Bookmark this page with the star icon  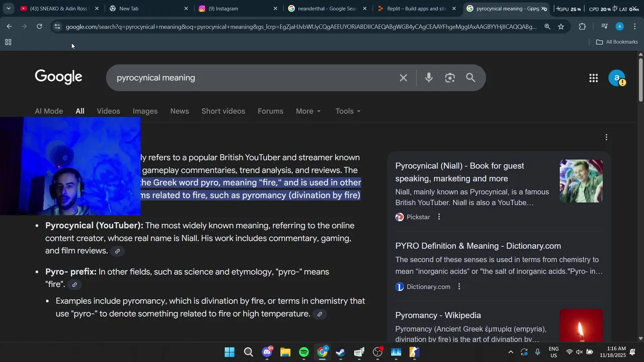[561, 27]
